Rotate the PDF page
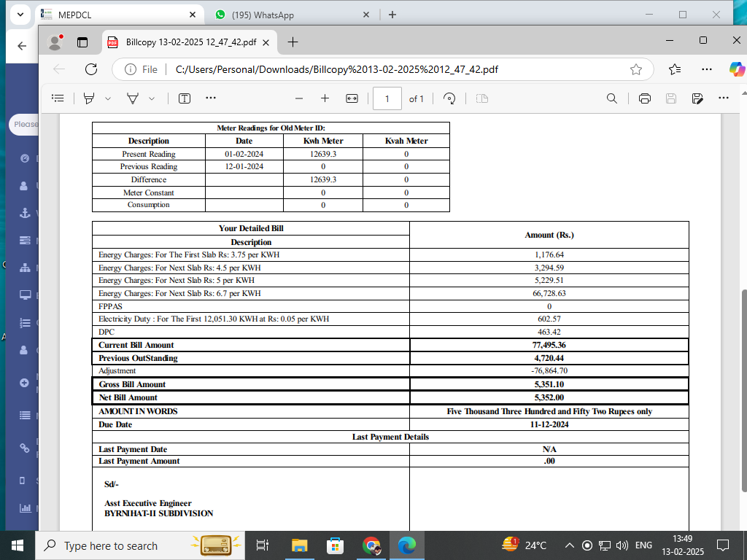The width and height of the screenshot is (747, 560). pos(449,98)
